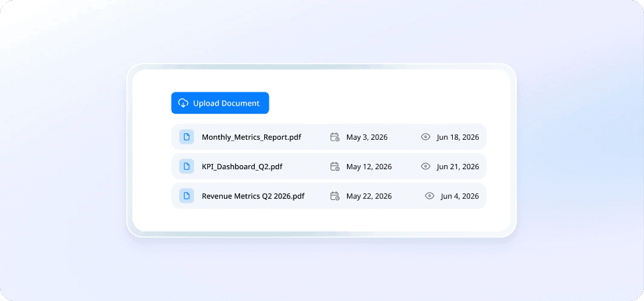Select the KPI_Dashboard_Q2.pdf file icon
Viewport: 644px width, 301px height.
point(187,167)
